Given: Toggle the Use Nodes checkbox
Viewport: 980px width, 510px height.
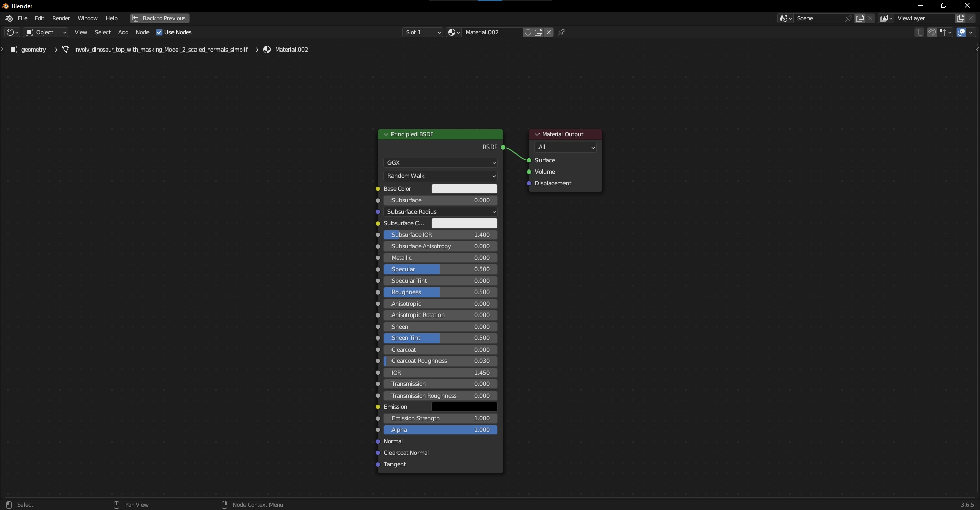Looking at the screenshot, I should click(x=159, y=32).
